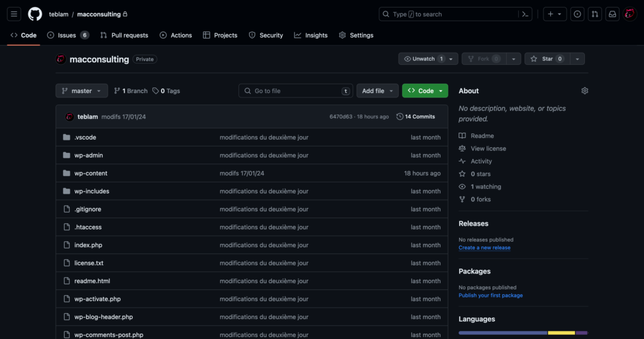View the 0 Tags list
This screenshot has width=644, height=339.
pyautogui.click(x=166, y=91)
